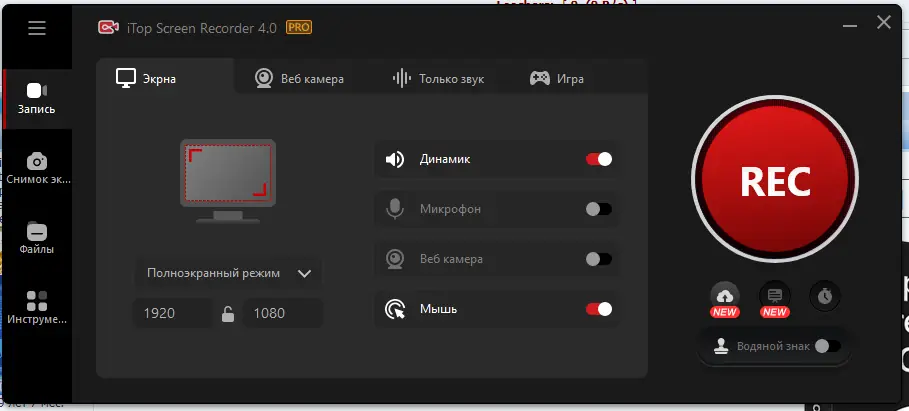The image size is (909, 411).
Task: Click the Микрофон label
Action: click(450, 209)
